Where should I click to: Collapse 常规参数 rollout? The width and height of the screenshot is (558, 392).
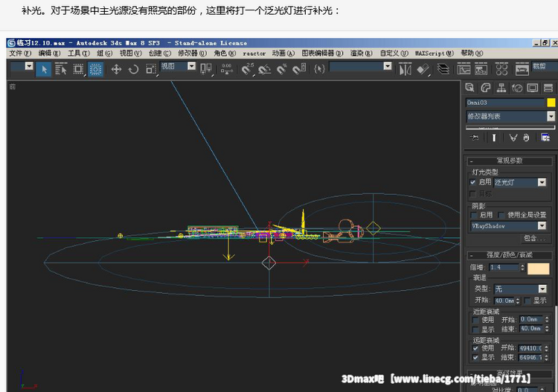coord(510,161)
